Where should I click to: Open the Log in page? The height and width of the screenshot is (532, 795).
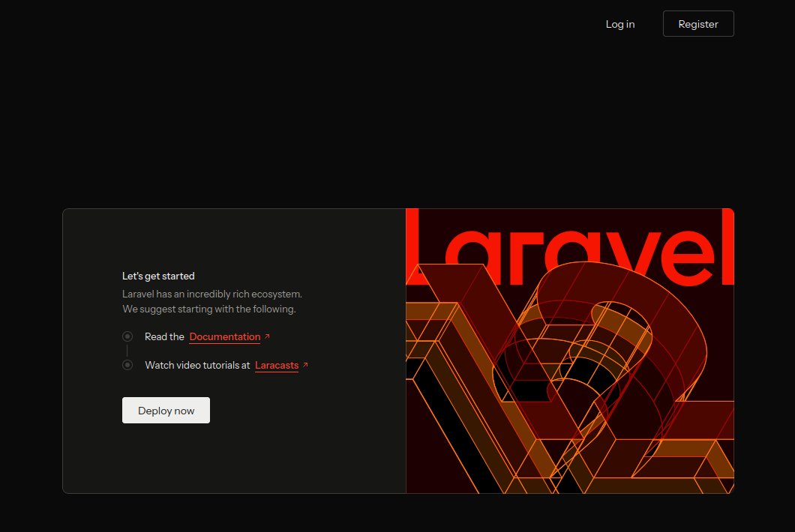click(619, 24)
